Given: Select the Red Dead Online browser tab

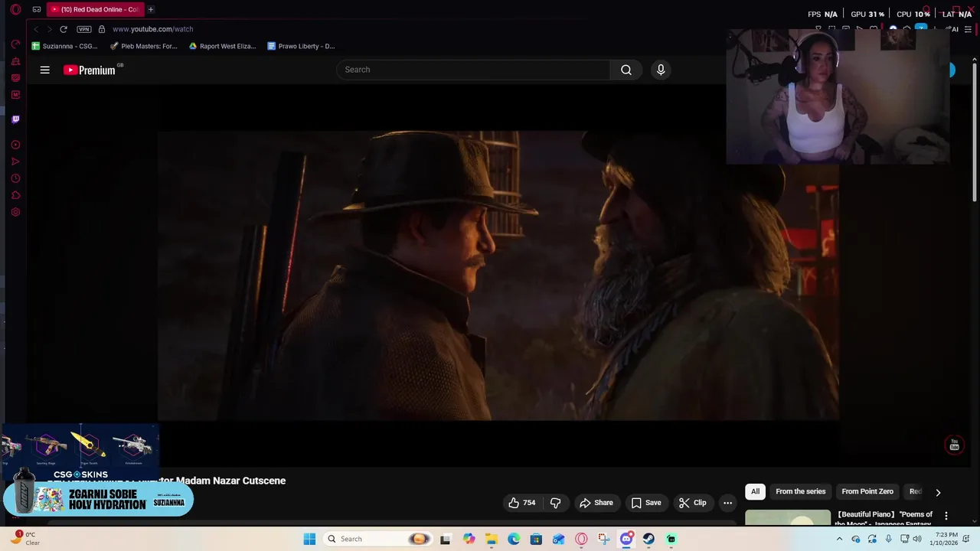Looking at the screenshot, I should coord(95,9).
